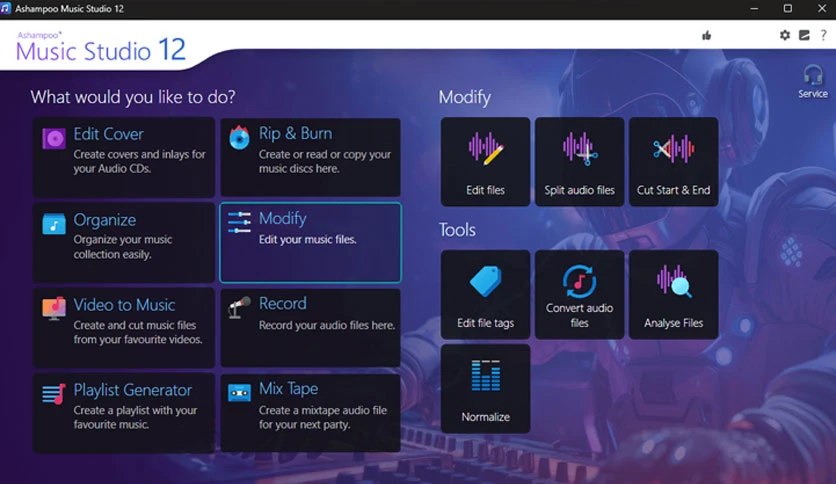Click the Music Studio 12 logo
The image size is (836, 484).
[100, 47]
